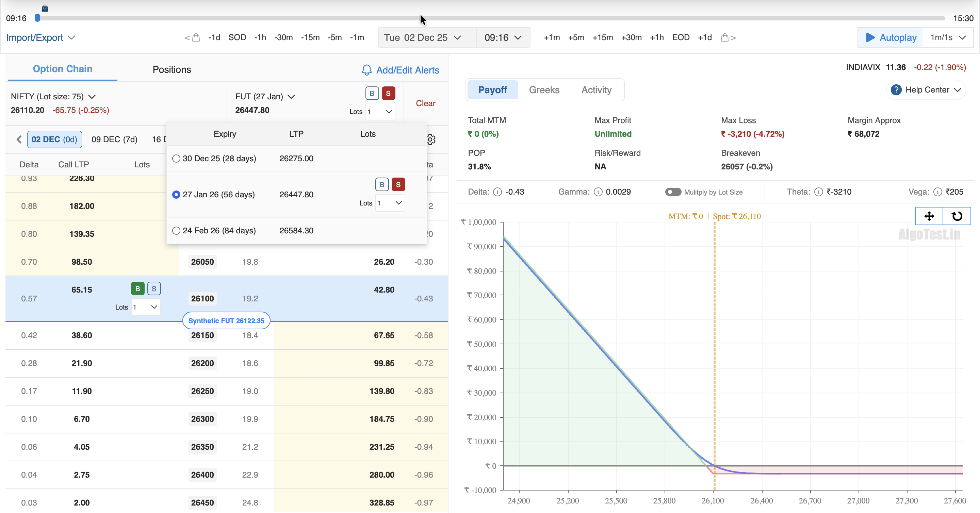980x513 pixels.
Task: Click the bell icon for alerts
Action: point(366,70)
